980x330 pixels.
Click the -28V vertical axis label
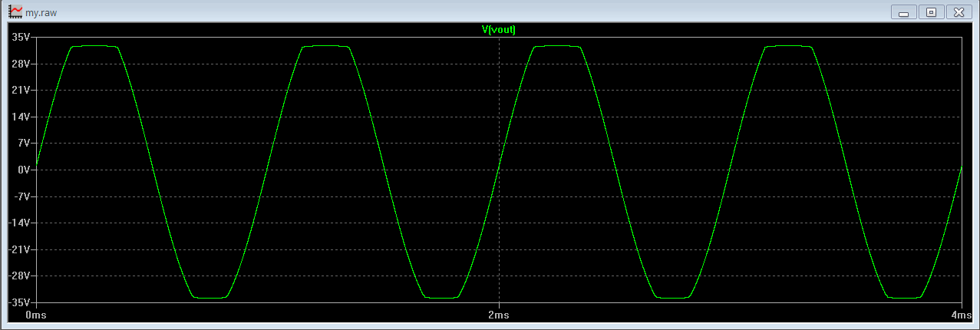(x=19, y=276)
